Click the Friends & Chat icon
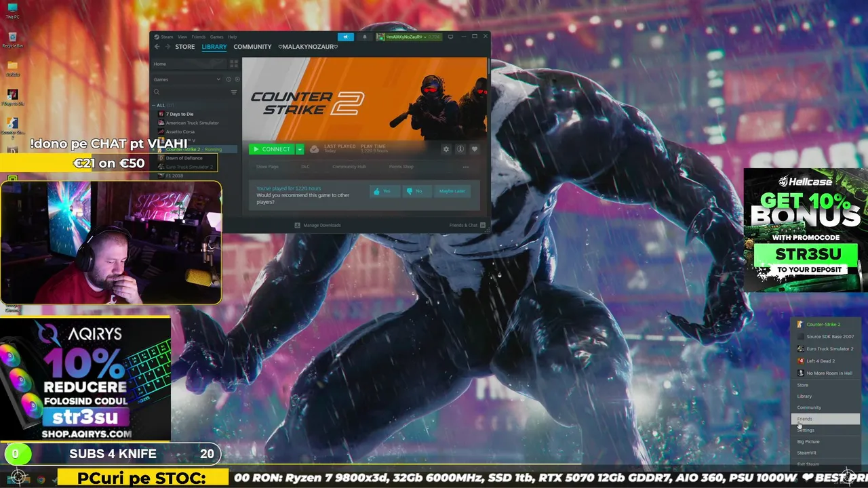This screenshot has width=868, height=488. (x=483, y=225)
